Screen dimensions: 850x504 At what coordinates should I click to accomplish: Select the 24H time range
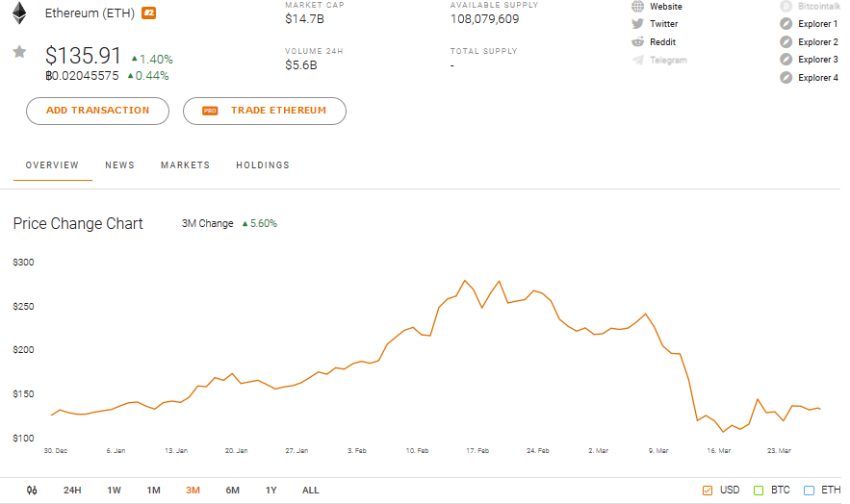point(72,491)
